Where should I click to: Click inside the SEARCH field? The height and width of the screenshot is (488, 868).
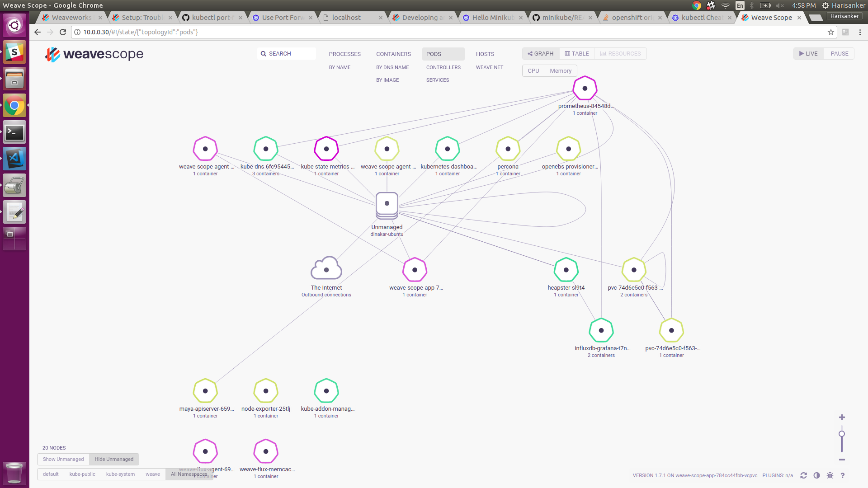point(289,53)
